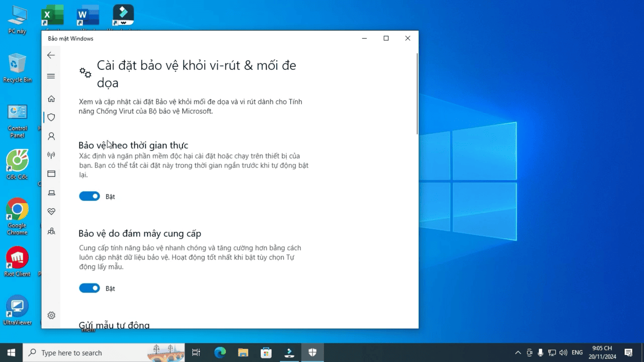Select the Riot Client desktop icon
The image size is (644, 362).
17,261
